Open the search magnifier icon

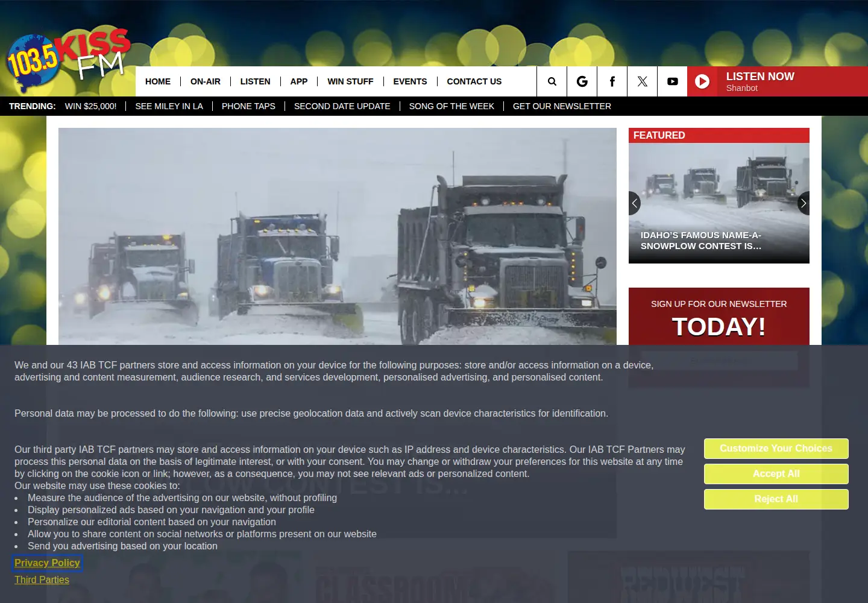coord(552,81)
